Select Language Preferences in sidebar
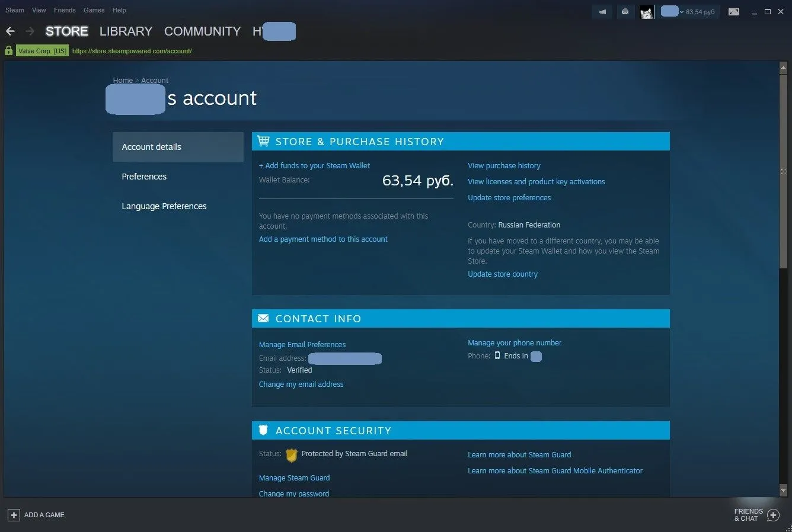The width and height of the screenshot is (792, 532). tap(164, 206)
